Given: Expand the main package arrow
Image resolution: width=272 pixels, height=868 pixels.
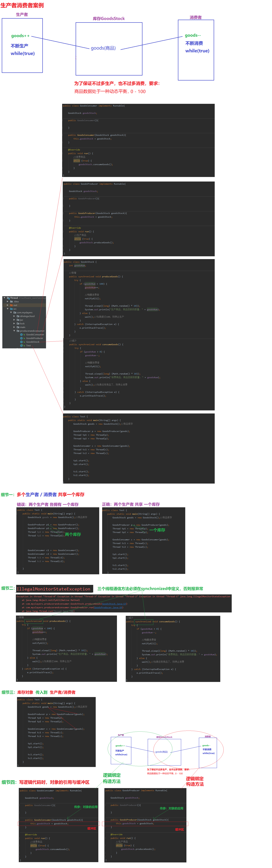Looking at the screenshot, I should click(14, 327).
